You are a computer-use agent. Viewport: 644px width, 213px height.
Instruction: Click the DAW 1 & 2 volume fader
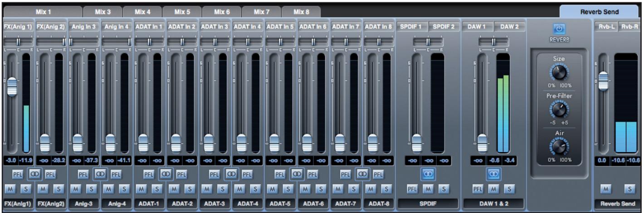pos(483,144)
